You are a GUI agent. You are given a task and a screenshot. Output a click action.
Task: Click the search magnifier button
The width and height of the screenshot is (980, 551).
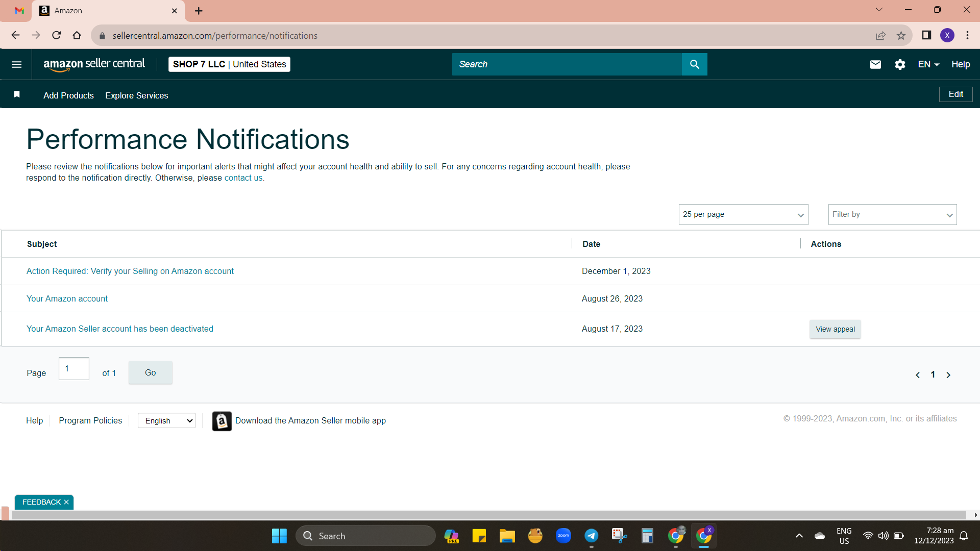[694, 64]
